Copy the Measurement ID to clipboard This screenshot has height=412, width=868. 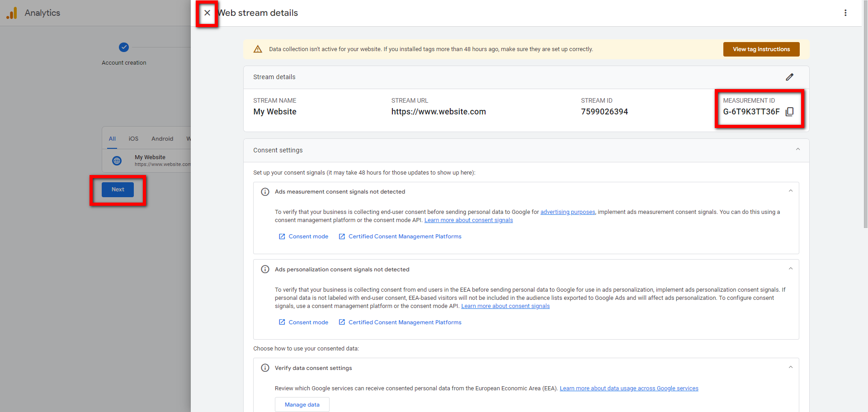(790, 112)
